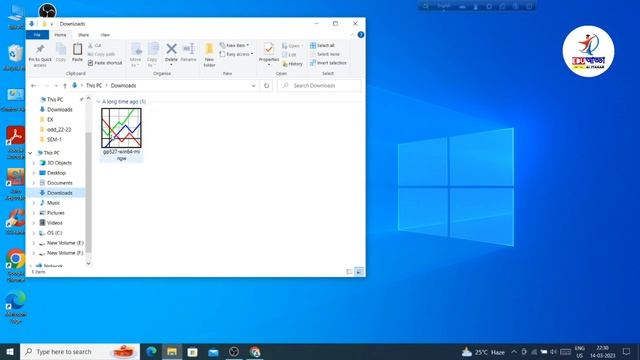The width and height of the screenshot is (640, 360).
Task: Open Recycle Bin on desktop
Action: coord(15,57)
